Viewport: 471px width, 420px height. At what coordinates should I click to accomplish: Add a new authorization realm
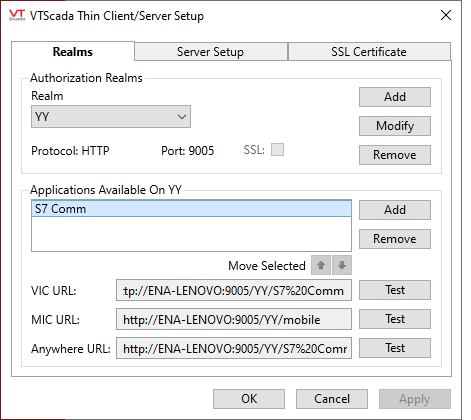pos(395,97)
